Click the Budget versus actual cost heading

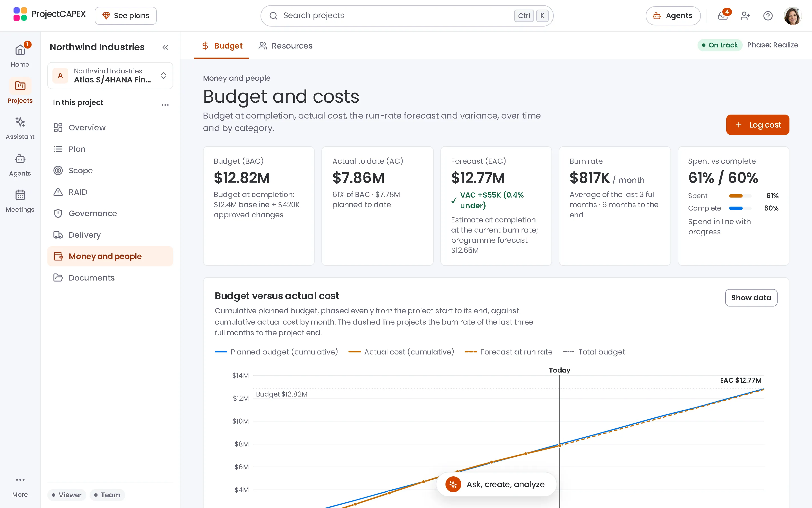pyautogui.click(x=277, y=296)
